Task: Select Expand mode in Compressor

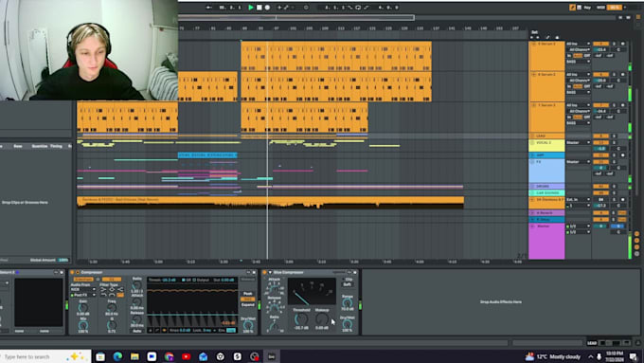Action: pos(248,304)
